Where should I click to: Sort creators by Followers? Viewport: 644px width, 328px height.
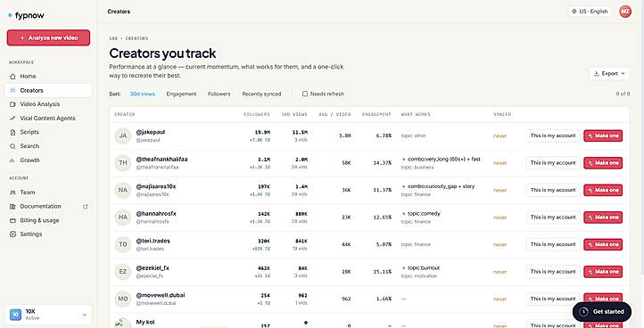pyautogui.click(x=219, y=94)
